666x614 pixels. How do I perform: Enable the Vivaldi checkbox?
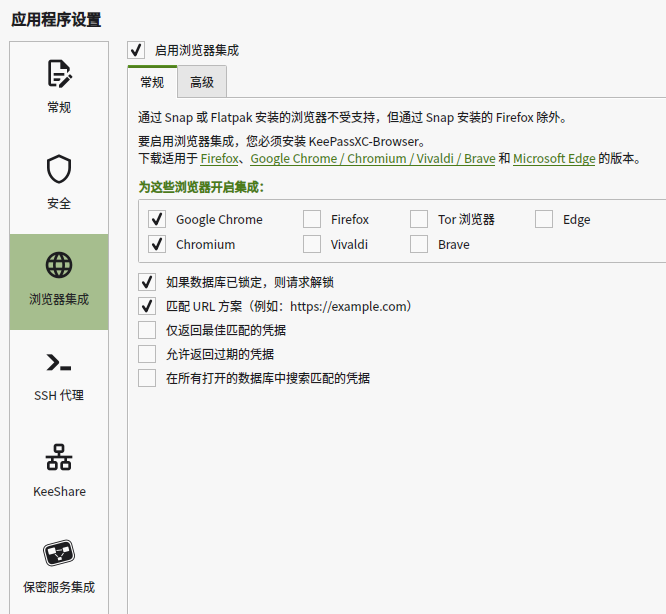pos(312,244)
